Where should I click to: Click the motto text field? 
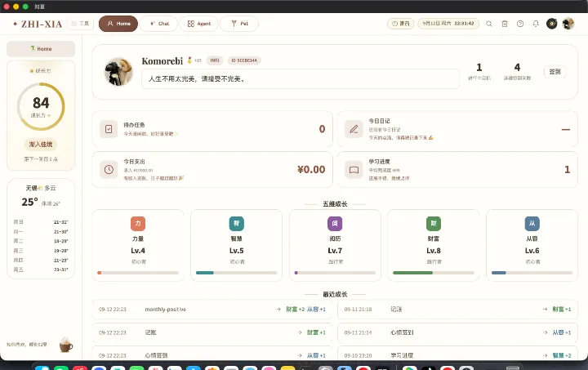pos(301,79)
